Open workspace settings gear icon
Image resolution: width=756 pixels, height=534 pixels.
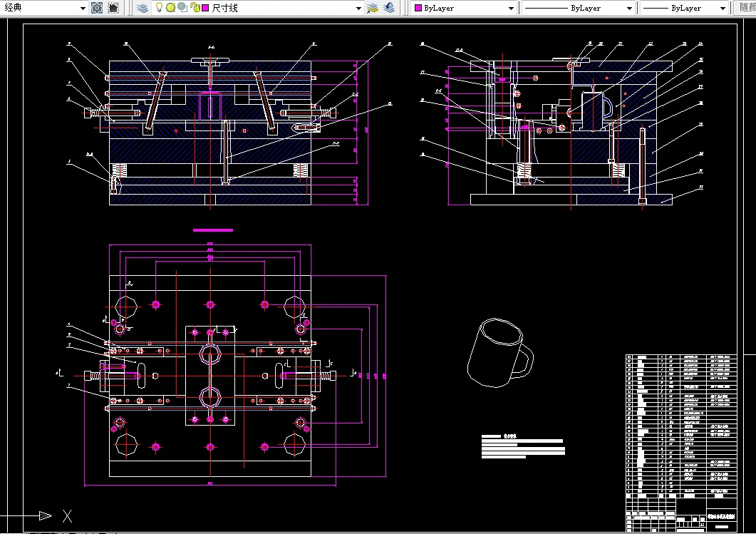click(x=97, y=8)
